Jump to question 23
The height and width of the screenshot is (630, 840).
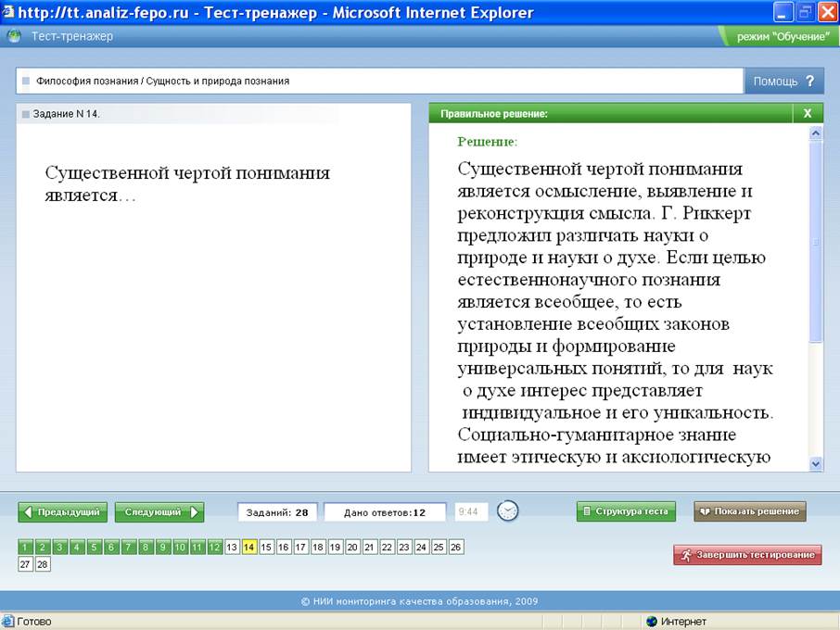pyautogui.click(x=404, y=547)
